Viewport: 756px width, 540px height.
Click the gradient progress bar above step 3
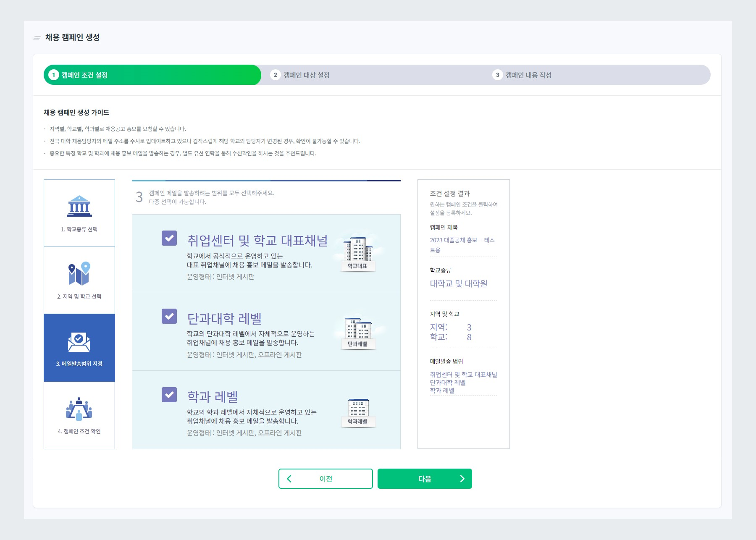(x=266, y=179)
